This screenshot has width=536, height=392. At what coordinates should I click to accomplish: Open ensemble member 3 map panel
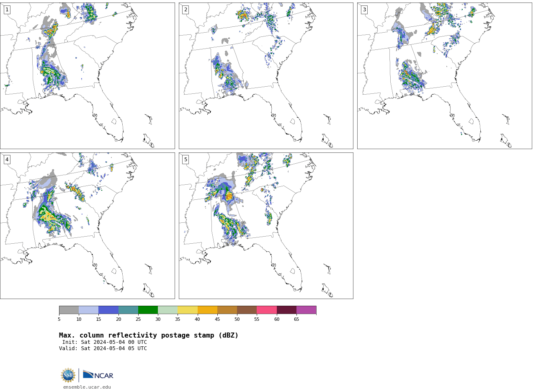[x=444, y=75]
